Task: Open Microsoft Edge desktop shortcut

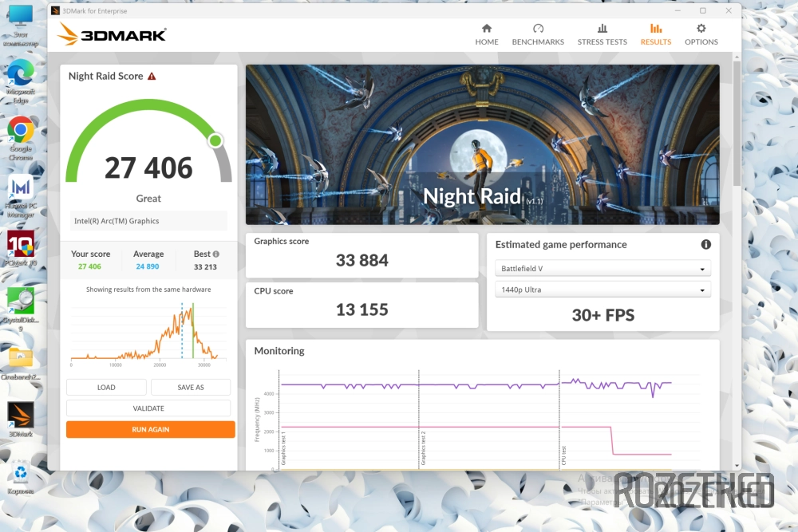Action: coord(20,76)
